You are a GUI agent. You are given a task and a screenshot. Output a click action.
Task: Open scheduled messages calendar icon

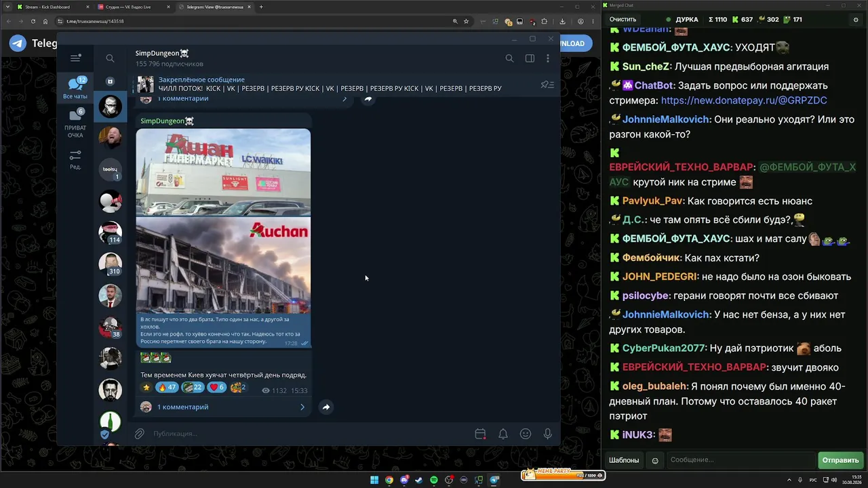(x=480, y=434)
